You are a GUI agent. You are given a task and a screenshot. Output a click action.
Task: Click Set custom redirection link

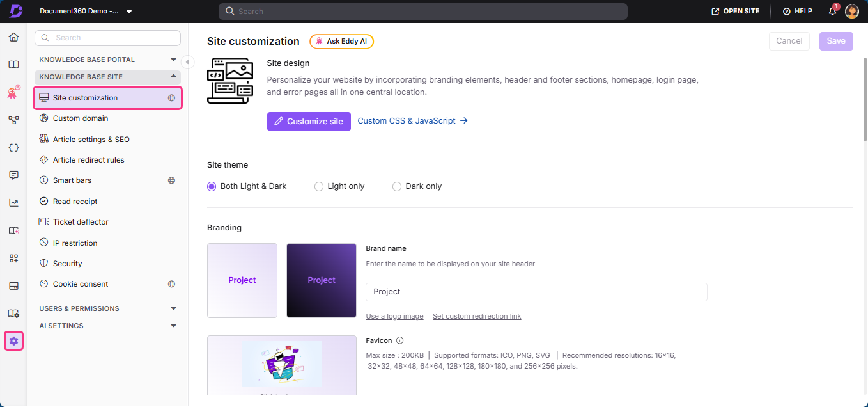(477, 316)
